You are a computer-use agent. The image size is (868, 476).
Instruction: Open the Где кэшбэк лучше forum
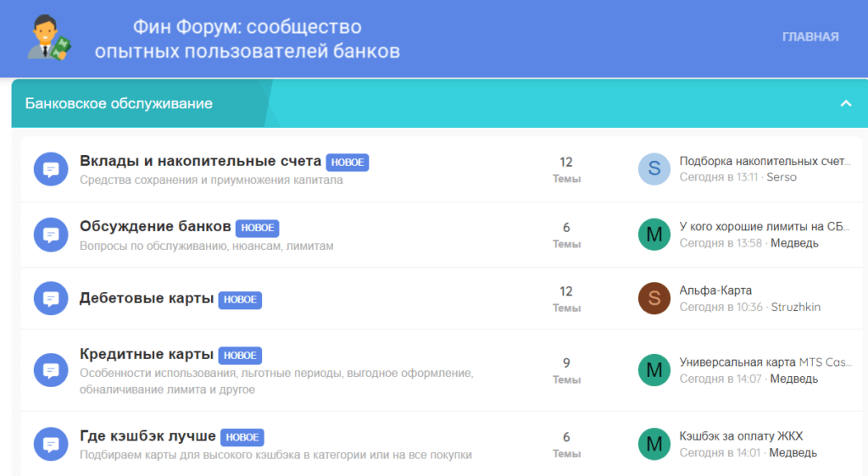coord(147,436)
